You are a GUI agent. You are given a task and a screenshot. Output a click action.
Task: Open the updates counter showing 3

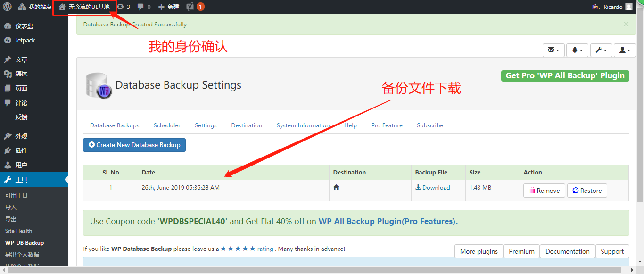(124, 7)
